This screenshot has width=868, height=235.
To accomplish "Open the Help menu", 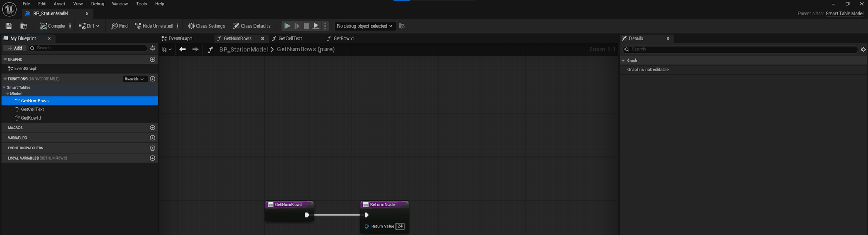I will pos(159,4).
